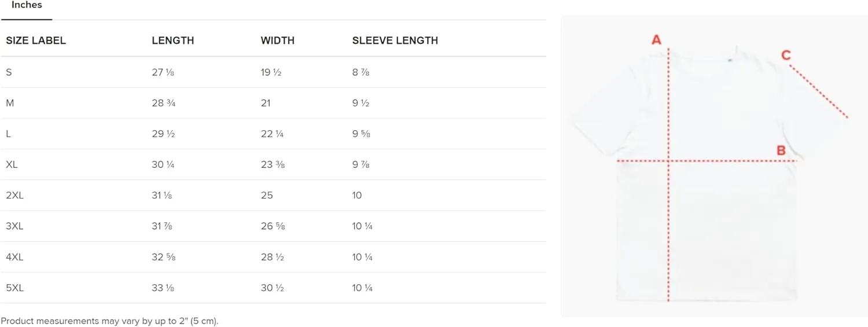Click the LENGTH column header

coord(173,41)
